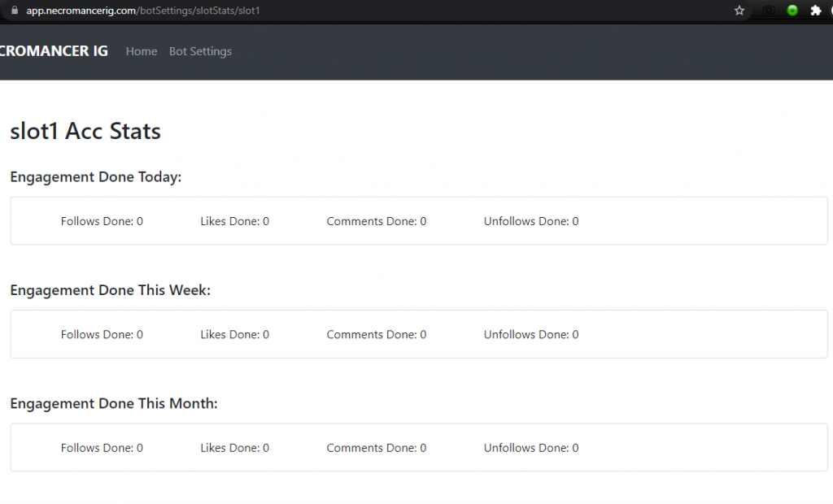
Task: Select this month's Likes Done: 0
Action: (x=235, y=448)
